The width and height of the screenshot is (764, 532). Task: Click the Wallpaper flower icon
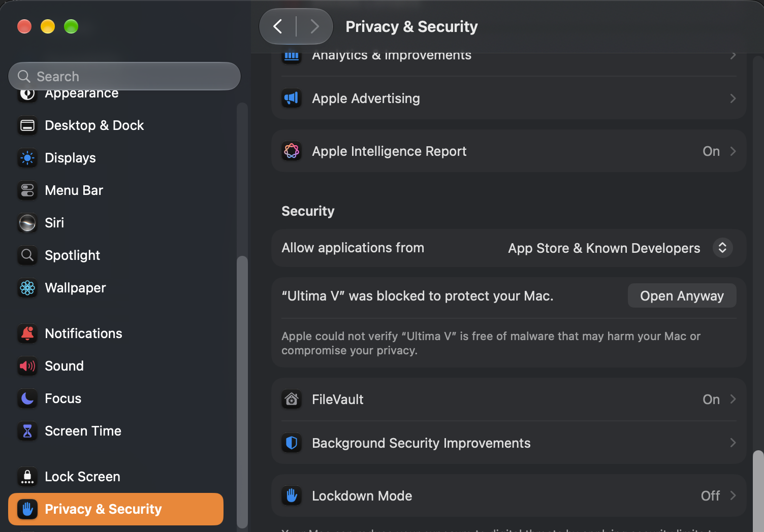(x=27, y=288)
